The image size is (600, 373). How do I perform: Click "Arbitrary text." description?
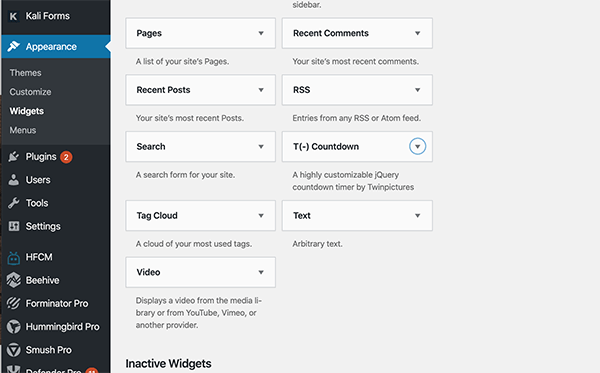pyautogui.click(x=317, y=244)
